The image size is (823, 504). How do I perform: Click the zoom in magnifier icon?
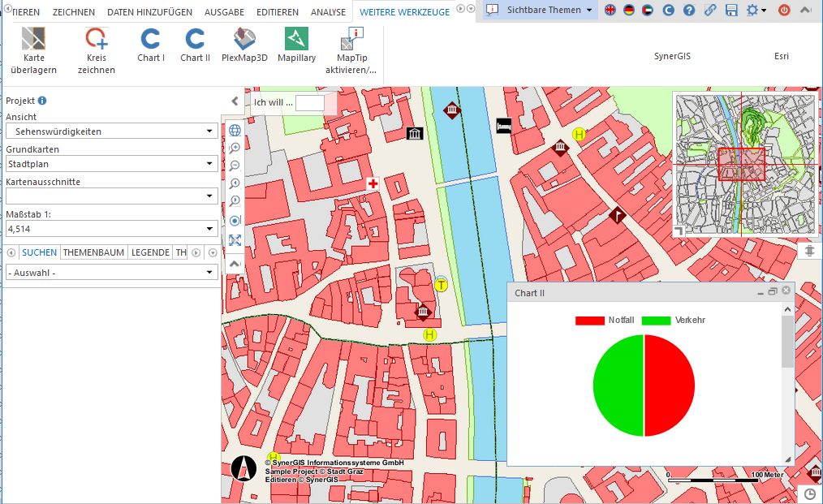[x=235, y=148]
